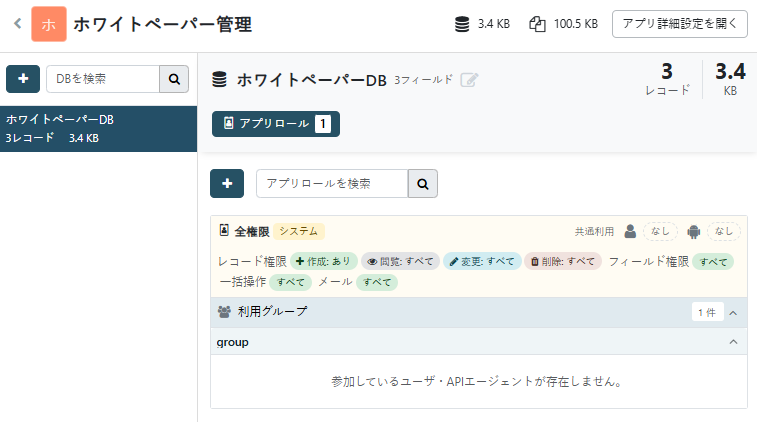Click the user icon next to 共通利用
The image size is (757, 422).
click(x=630, y=232)
